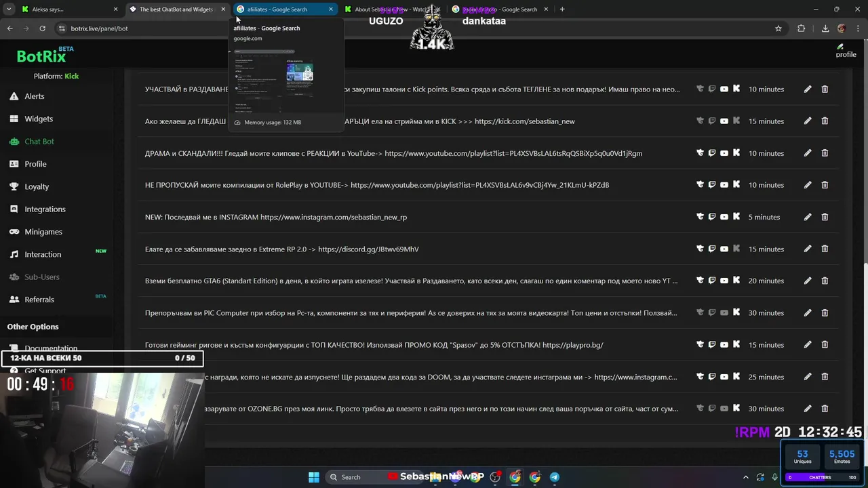Delete the INSTAGRAM follow message

[825, 217]
